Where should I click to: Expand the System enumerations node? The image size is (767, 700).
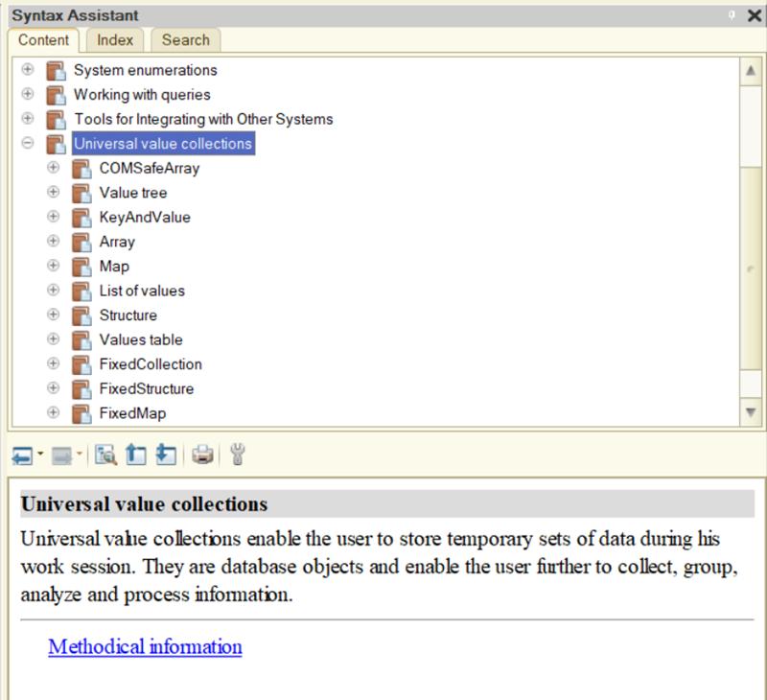point(28,70)
